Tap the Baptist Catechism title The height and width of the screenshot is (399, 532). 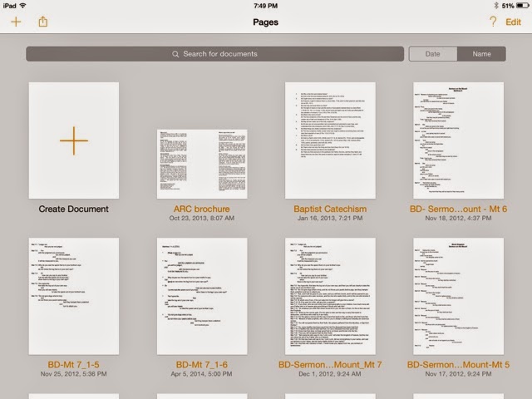click(x=330, y=209)
